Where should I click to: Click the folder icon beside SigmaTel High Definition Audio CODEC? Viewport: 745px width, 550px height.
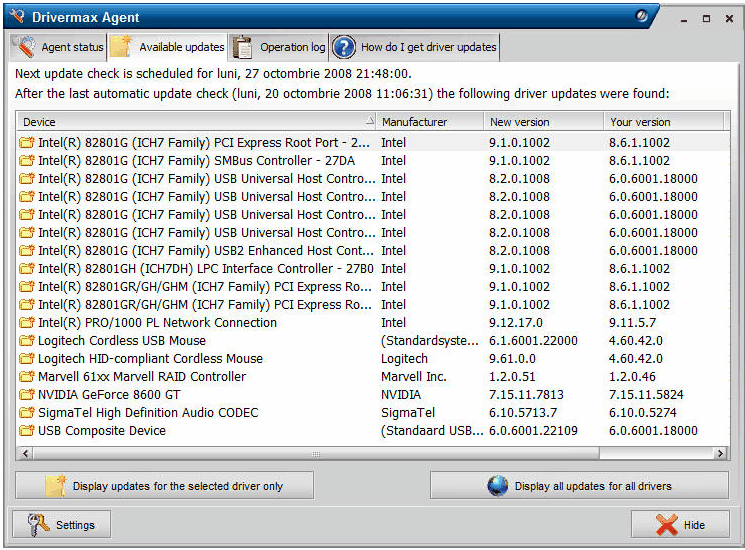click(27, 413)
